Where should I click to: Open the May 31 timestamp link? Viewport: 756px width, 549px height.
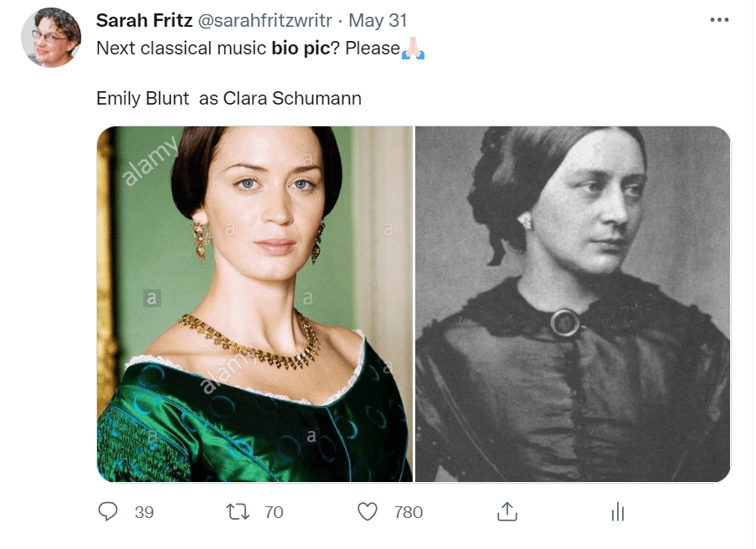point(378,20)
